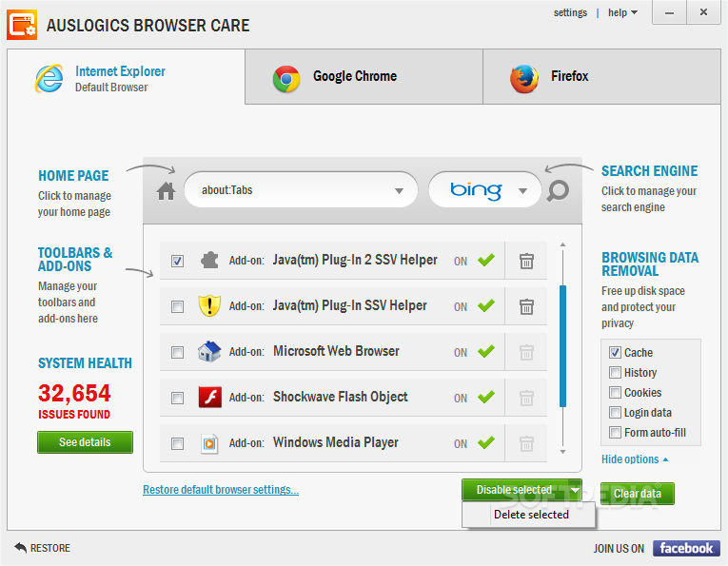The width and height of the screenshot is (728, 566).
Task: Click warning shield icon of Java Plug-In SSV Helper
Action: click(209, 305)
